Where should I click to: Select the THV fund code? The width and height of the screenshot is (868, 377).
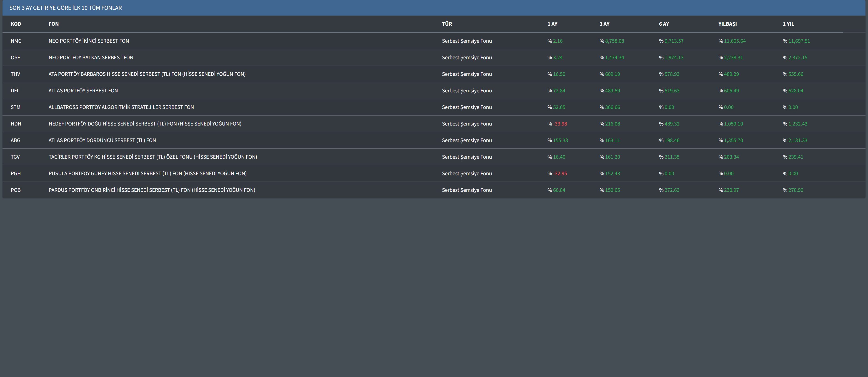click(x=15, y=74)
